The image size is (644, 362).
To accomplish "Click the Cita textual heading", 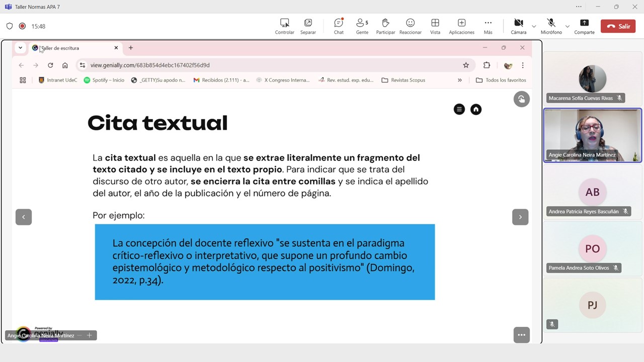I will point(157,123).
